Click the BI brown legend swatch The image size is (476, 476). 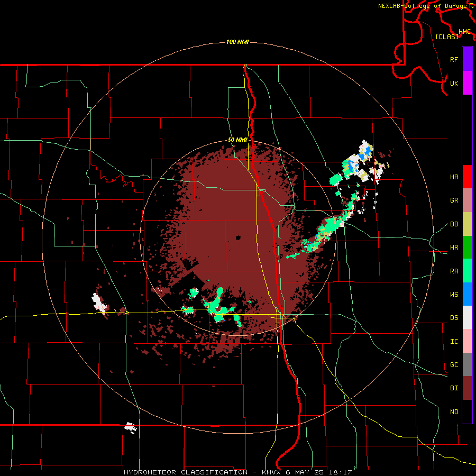pos(467,388)
